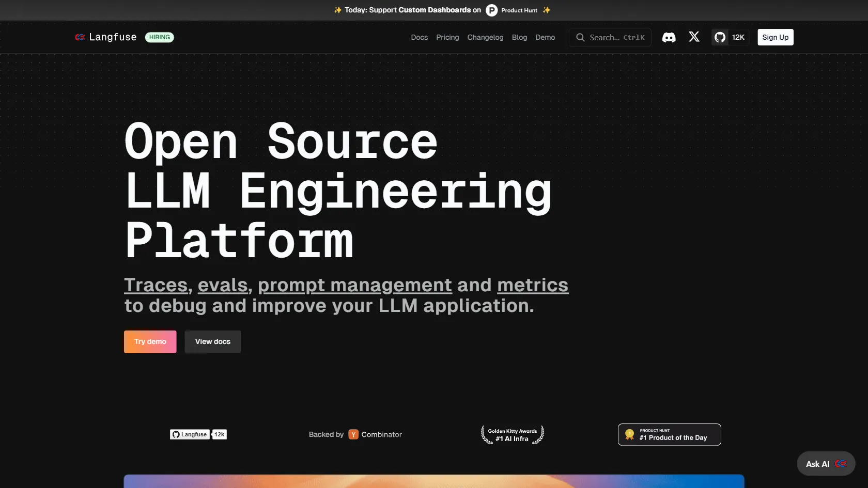Click the Langfuse logo icon in navbar
The width and height of the screenshot is (868, 488).
[80, 37]
